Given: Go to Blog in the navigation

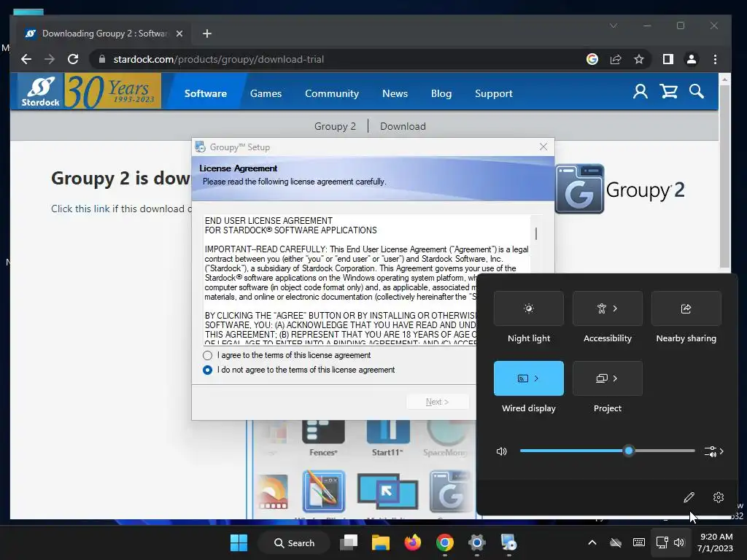Looking at the screenshot, I should (441, 93).
